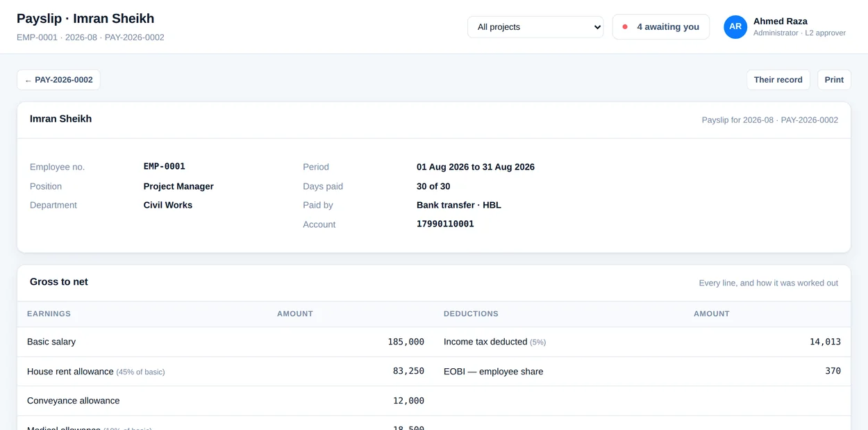Click the Deductions column header
Viewport: 868px width, 430px height.
(x=471, y=314)
